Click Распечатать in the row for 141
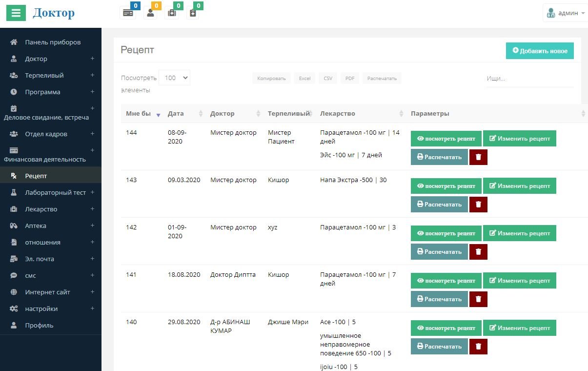588x371 pixels. point(439,299)
